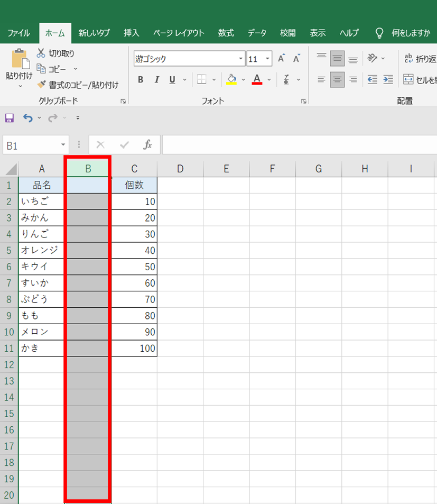Redo the undone action
This screenshot has height=504, width=437.
tap(53, 118)
